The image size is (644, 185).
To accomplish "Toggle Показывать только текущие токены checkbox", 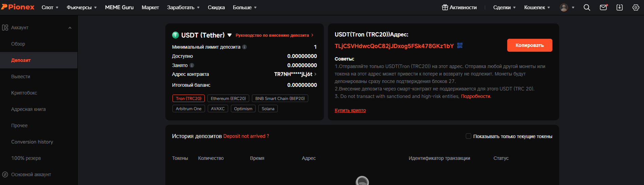I will [468, 136].
